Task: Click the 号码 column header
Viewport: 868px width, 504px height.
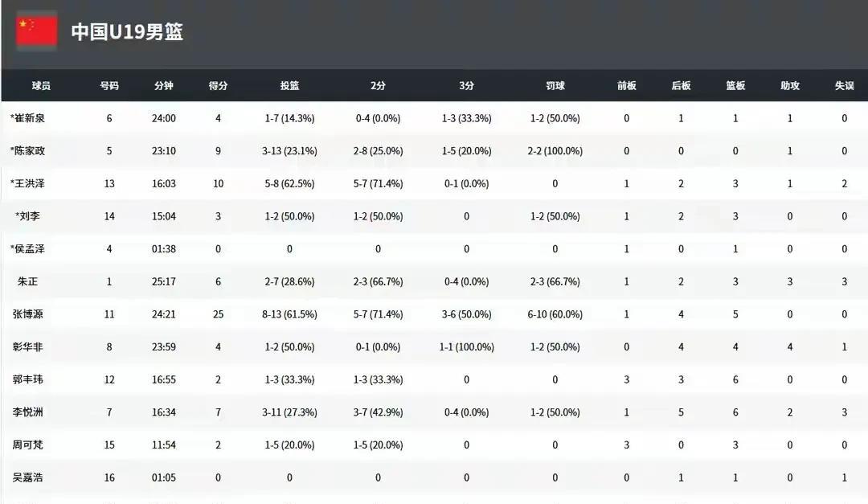Action: (x=109, y=85)
